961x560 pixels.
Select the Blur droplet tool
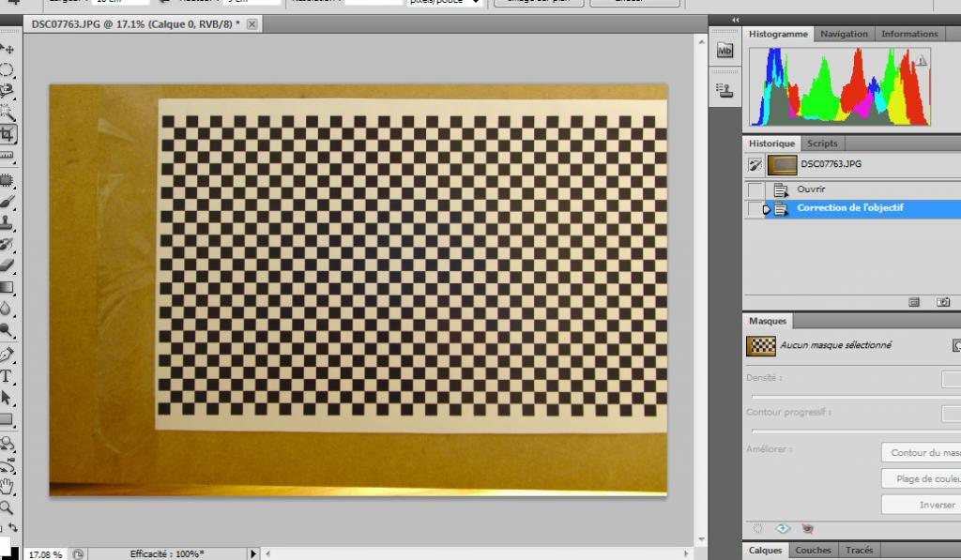pyautogui.click(x=7, y=309)
